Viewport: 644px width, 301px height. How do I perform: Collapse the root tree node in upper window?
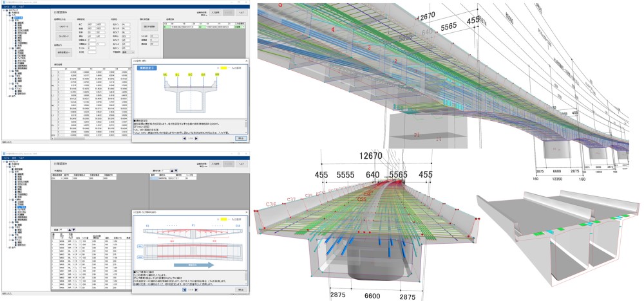click(3, 11)
